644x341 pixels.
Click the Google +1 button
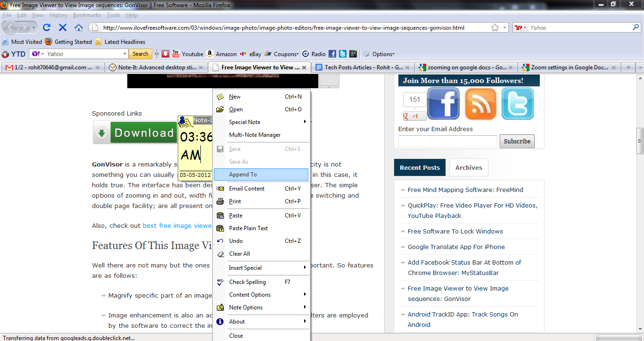[x=415, y=116]
